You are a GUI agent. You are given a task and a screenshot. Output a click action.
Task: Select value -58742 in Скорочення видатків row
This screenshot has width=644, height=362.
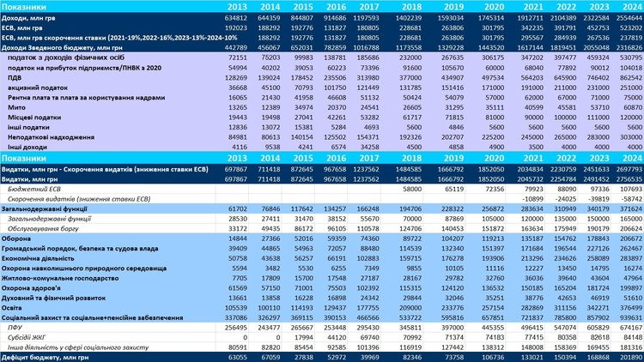pyautogui.click(x=632, y=199)
